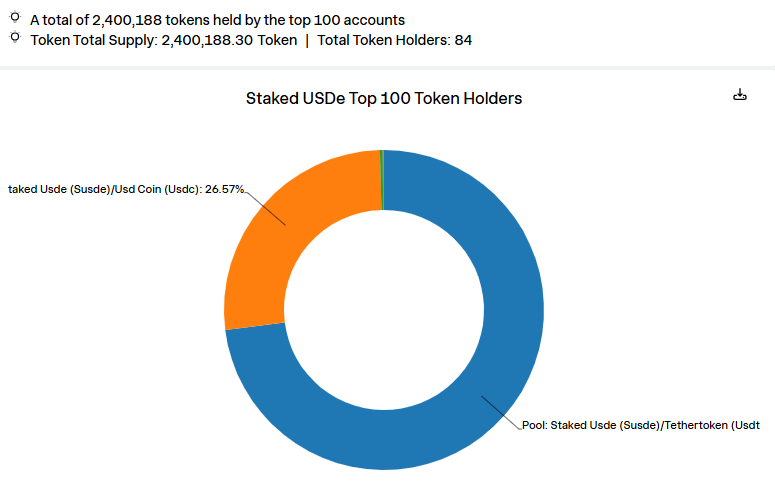The height and width of the screenshot is (494, 775).
Task: Click the lightbulb icon beside the top 100 accounts line
Action: (15, 17)
